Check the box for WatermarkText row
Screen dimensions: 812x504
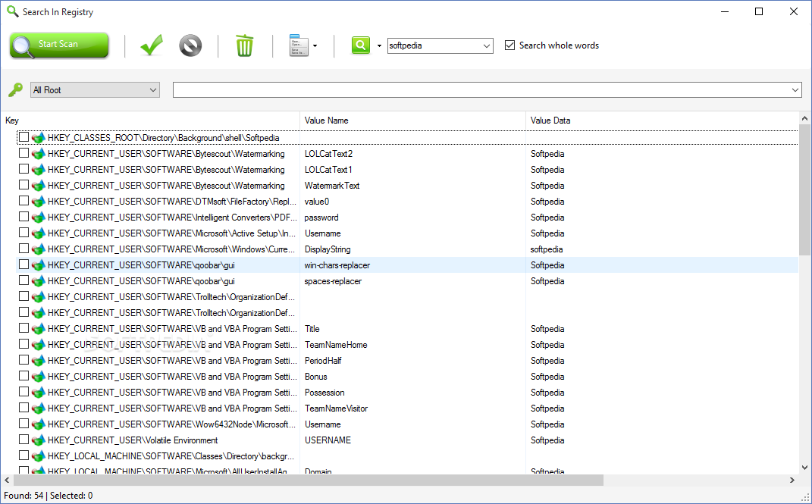(24, 185)
